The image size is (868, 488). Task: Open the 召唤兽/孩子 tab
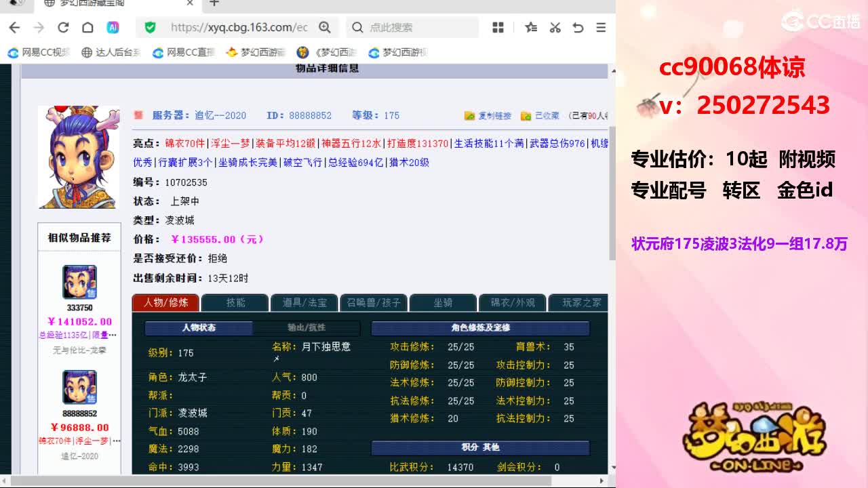(x=373, y=302)
